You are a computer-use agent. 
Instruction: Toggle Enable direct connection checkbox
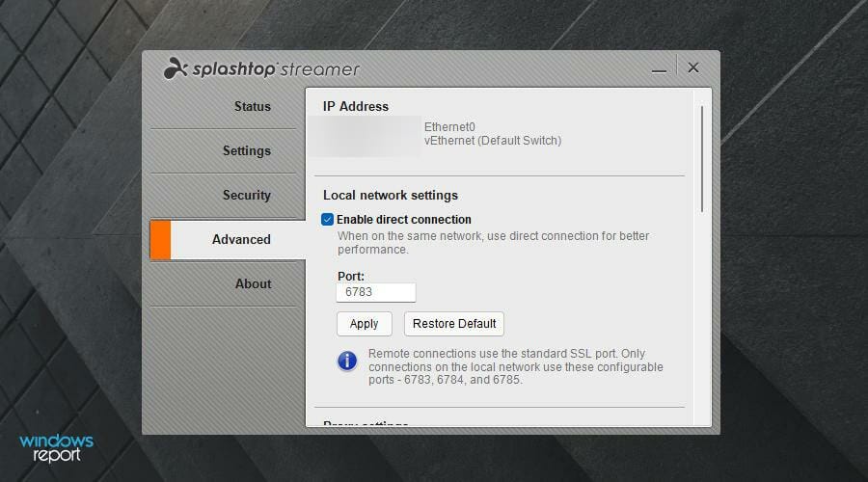click(x=327, y=220)
